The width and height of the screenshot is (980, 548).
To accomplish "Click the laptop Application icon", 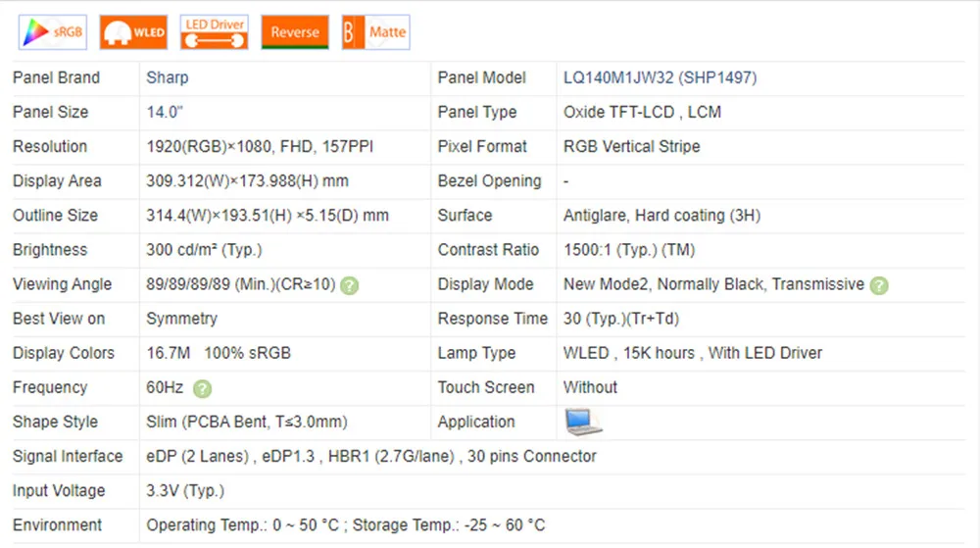I will (x=583, y=422).
